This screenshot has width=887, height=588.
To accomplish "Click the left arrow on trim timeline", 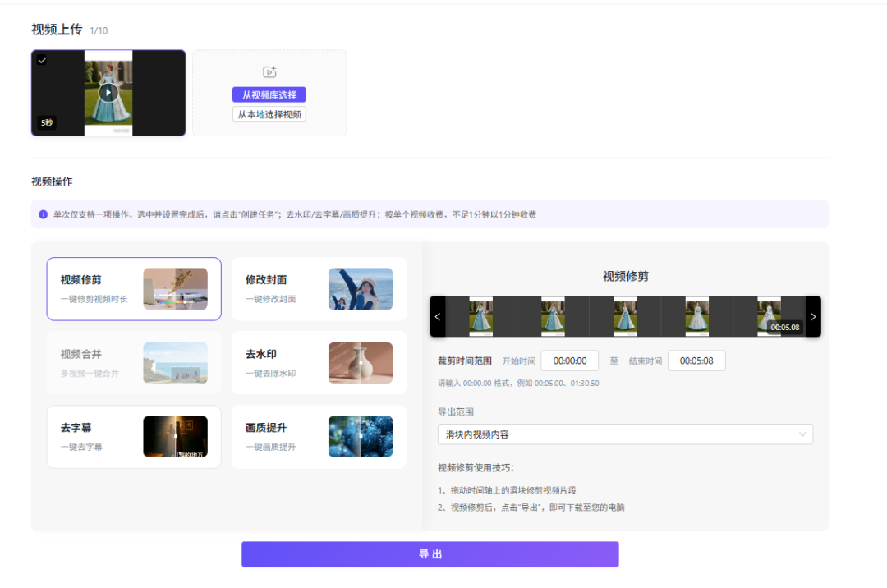I will pos(437,317).
